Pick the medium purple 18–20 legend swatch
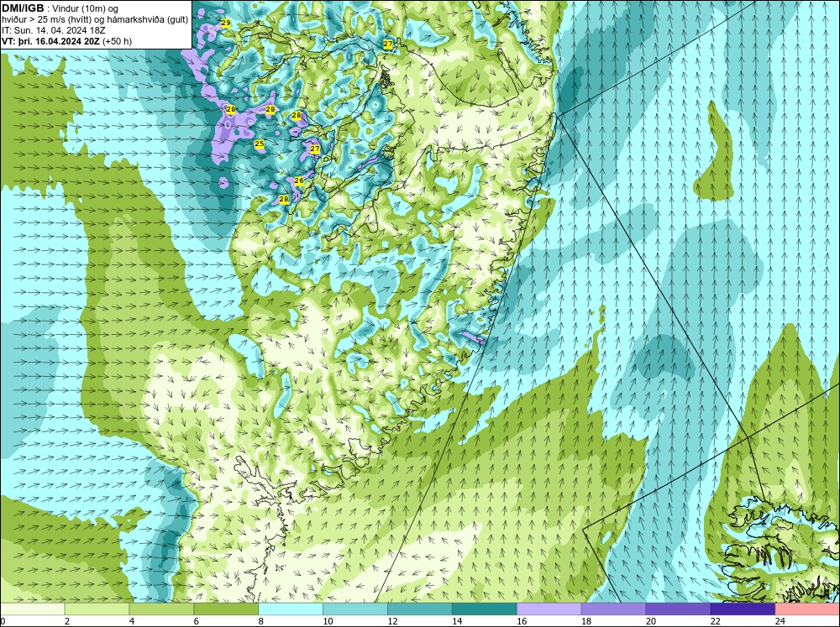This screenshot has height=627, width=840. 613,609
